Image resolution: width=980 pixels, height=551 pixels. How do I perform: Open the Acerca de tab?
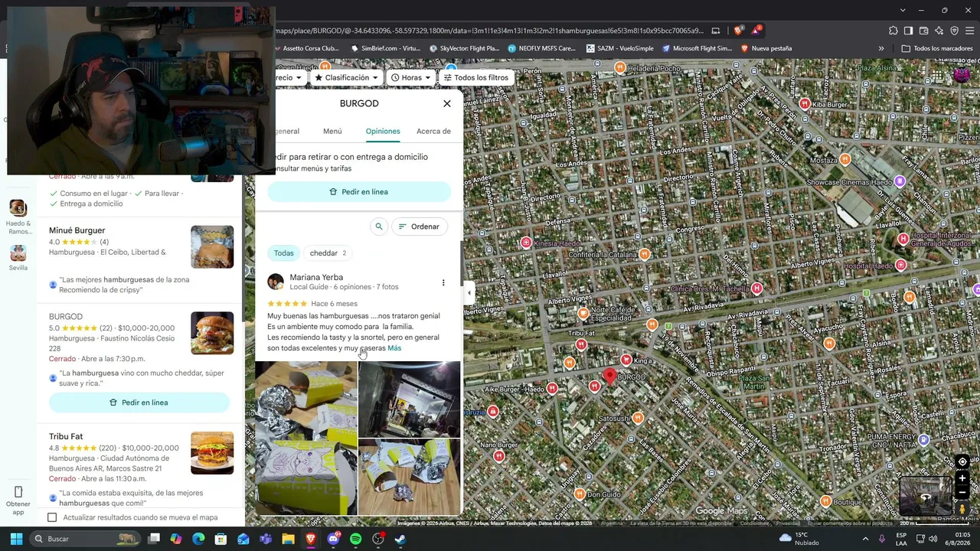(x=433, y=131)
